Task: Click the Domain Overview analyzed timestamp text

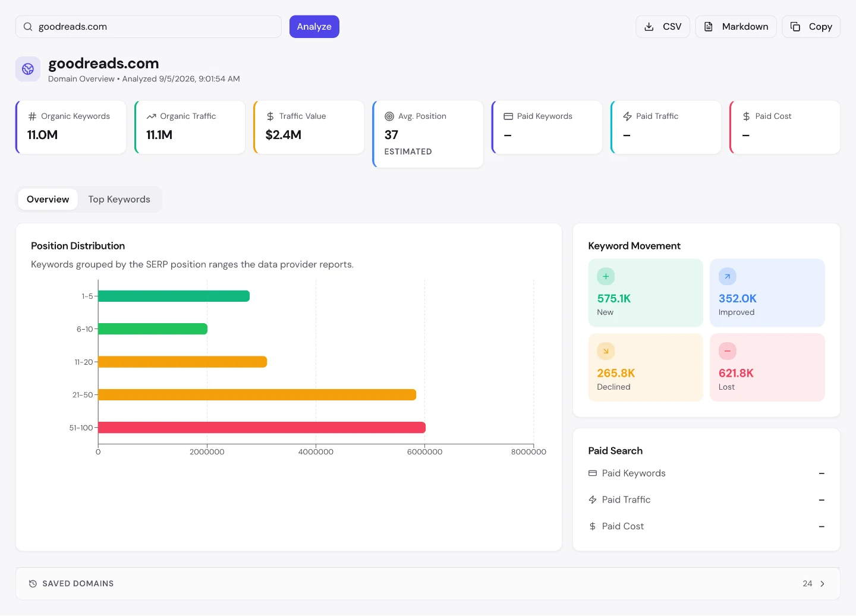Action: point(144,79)
